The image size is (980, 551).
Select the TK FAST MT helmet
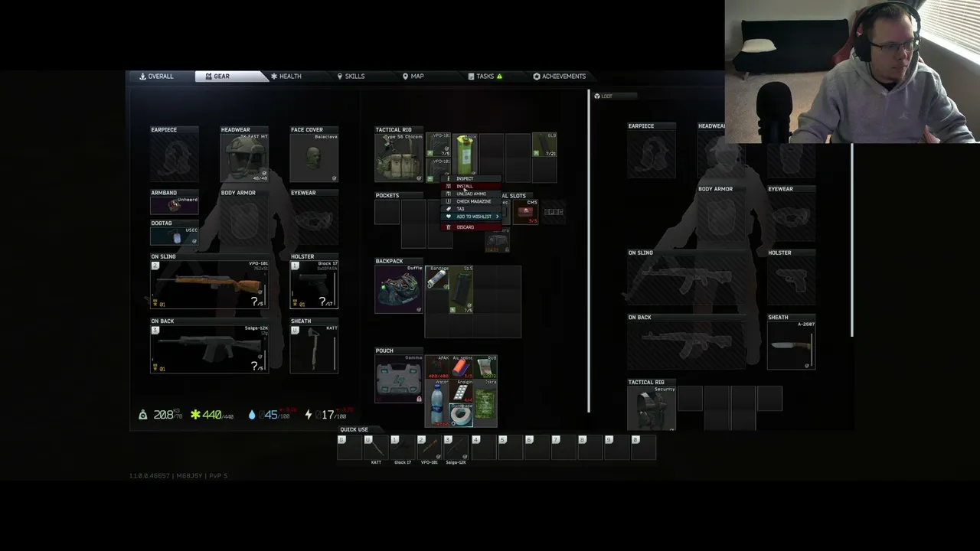pos(244,158)
